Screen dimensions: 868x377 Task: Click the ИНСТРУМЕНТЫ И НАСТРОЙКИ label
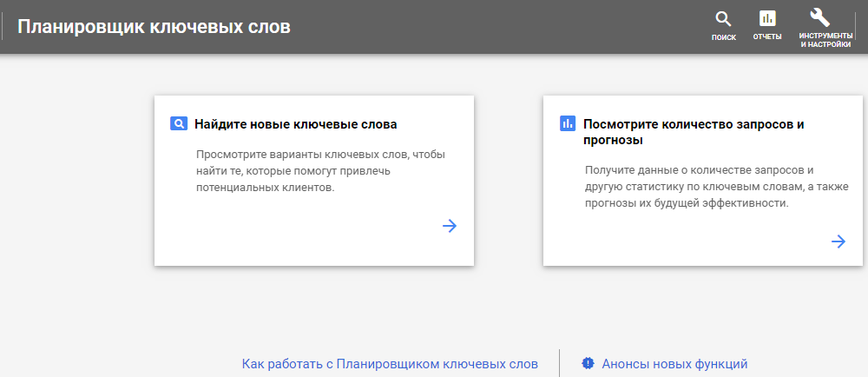825,41
